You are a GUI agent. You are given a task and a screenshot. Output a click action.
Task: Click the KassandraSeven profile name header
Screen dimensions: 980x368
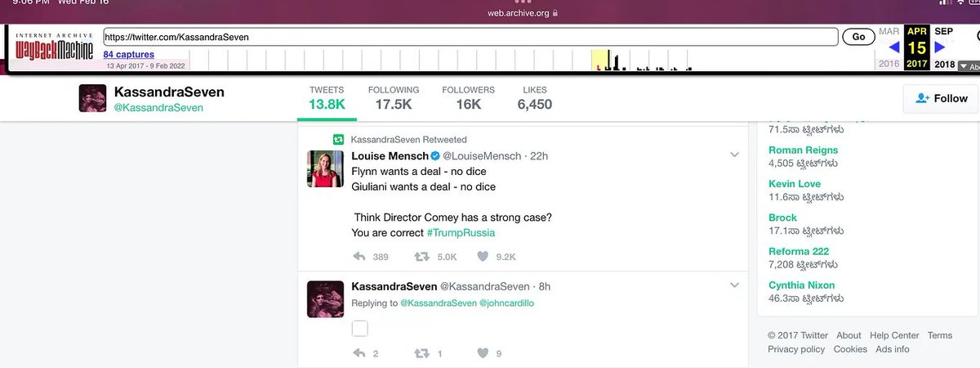(169, 92)
